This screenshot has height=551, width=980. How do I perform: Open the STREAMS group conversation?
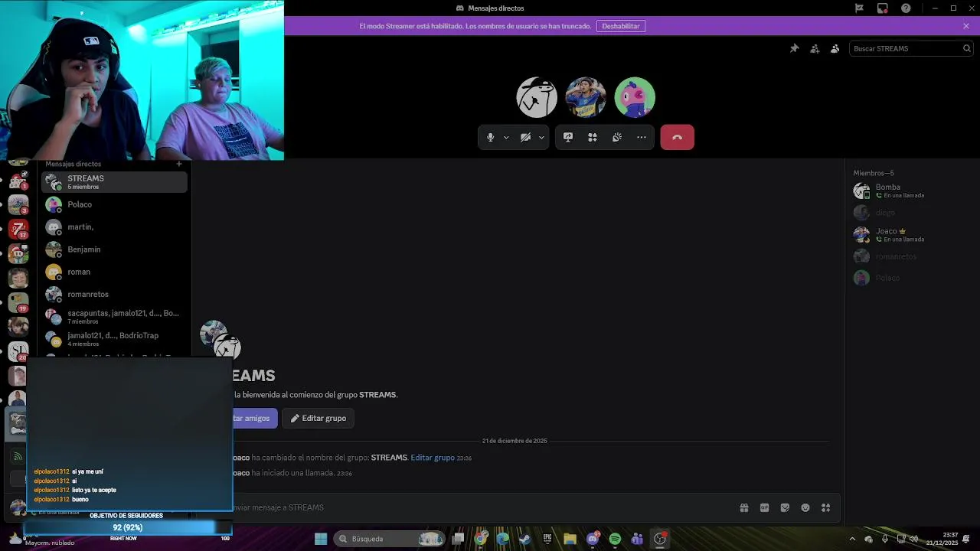tap(114, 182)
